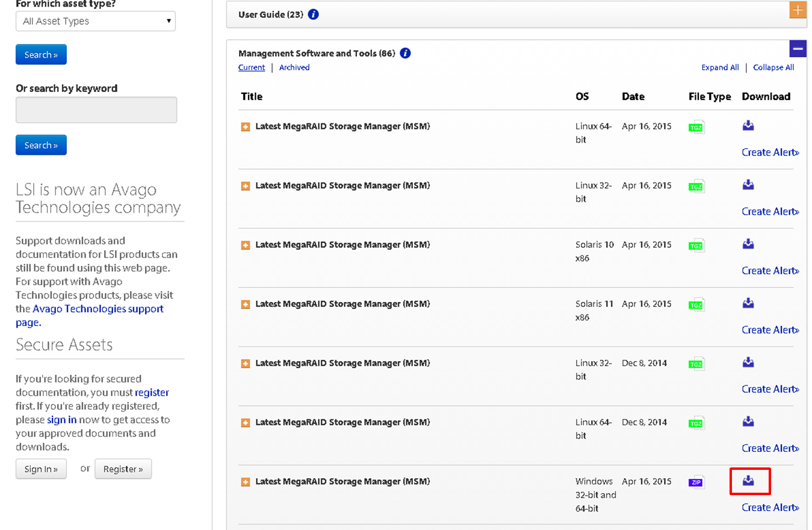Click the Register button
812x530 pixels.
coord(123,469)
